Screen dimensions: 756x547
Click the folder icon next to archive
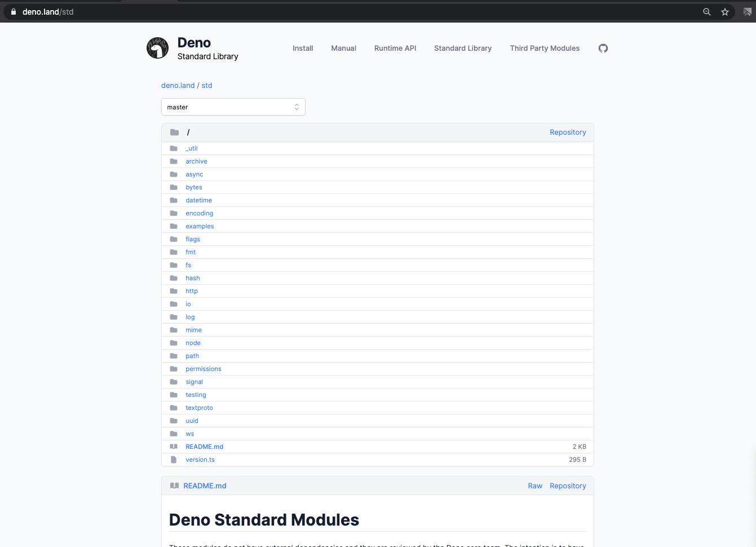174,161
